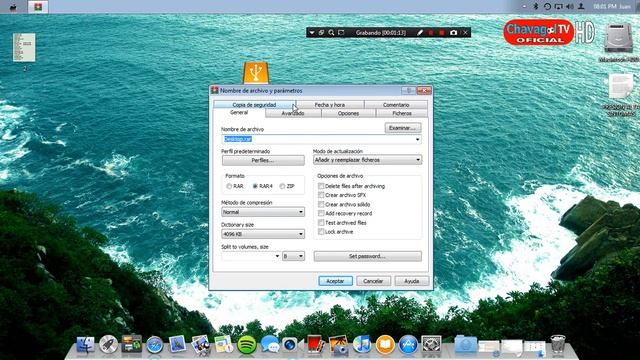
Task: Click the user account icon in menu bar
Action: 581,7
